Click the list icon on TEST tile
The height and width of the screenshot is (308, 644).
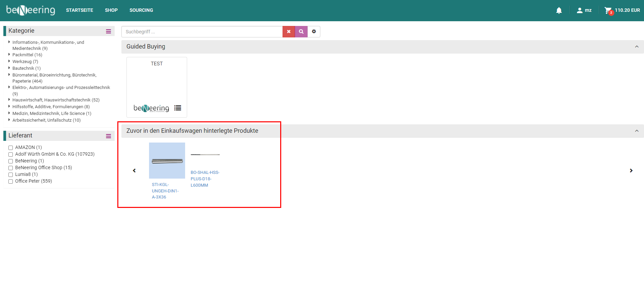(178, 108)
